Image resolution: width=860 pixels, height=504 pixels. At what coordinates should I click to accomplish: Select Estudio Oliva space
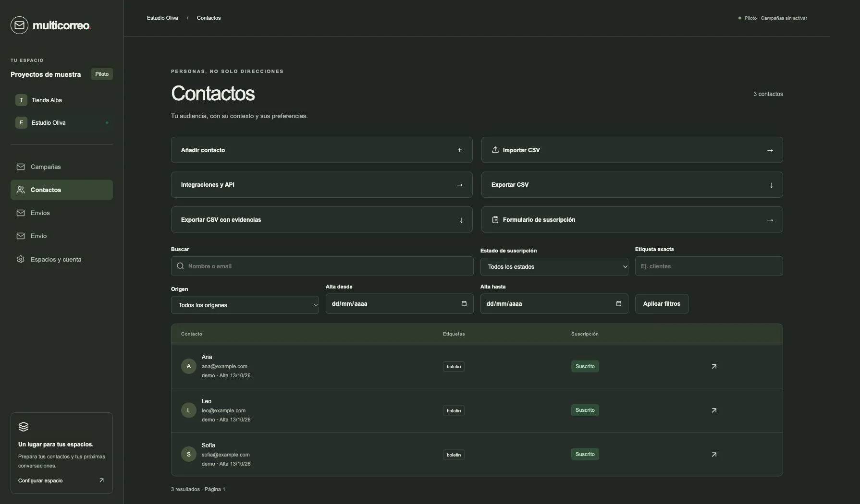tap(61, 123)
